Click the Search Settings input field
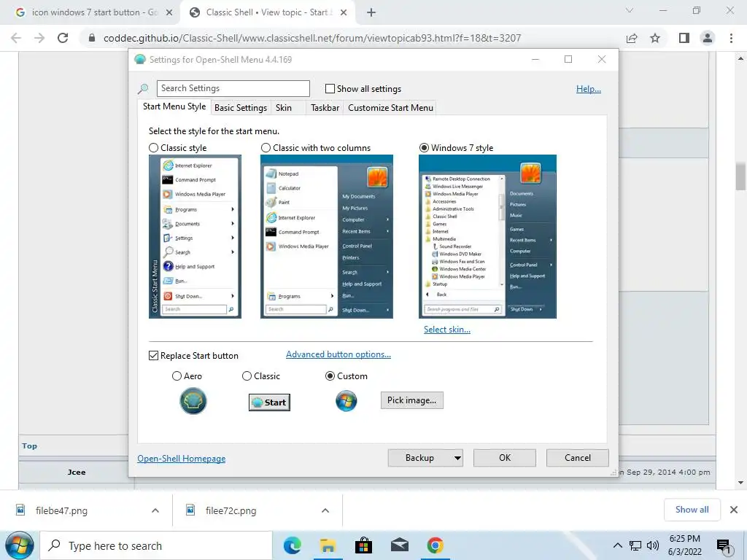The width and height of the screenshot is (747, 560). coord(233,88)
